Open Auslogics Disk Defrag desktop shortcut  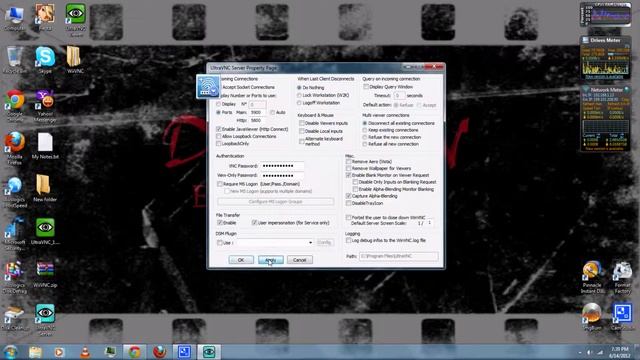(x=15, y=277)
